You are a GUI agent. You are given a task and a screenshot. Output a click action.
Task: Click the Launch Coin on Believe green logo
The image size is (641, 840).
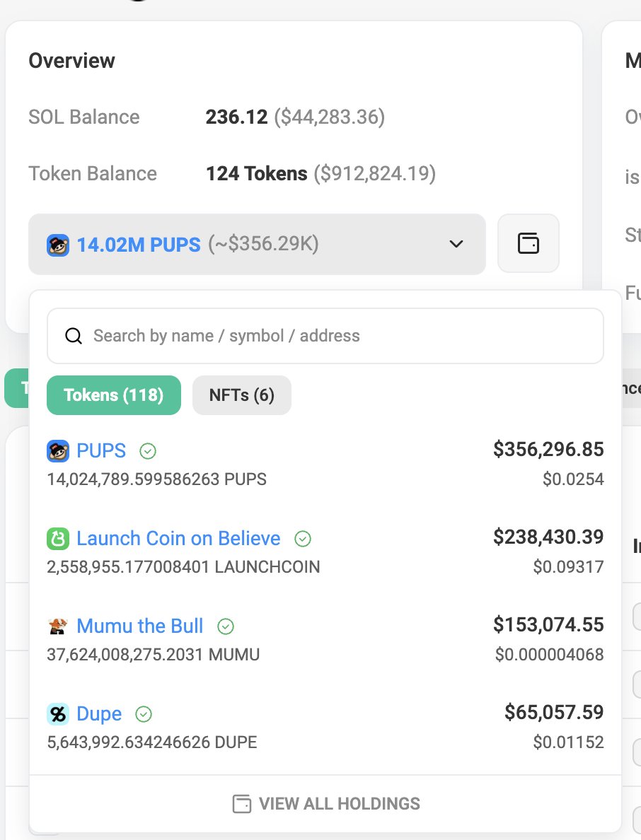(x=58, y=538)
